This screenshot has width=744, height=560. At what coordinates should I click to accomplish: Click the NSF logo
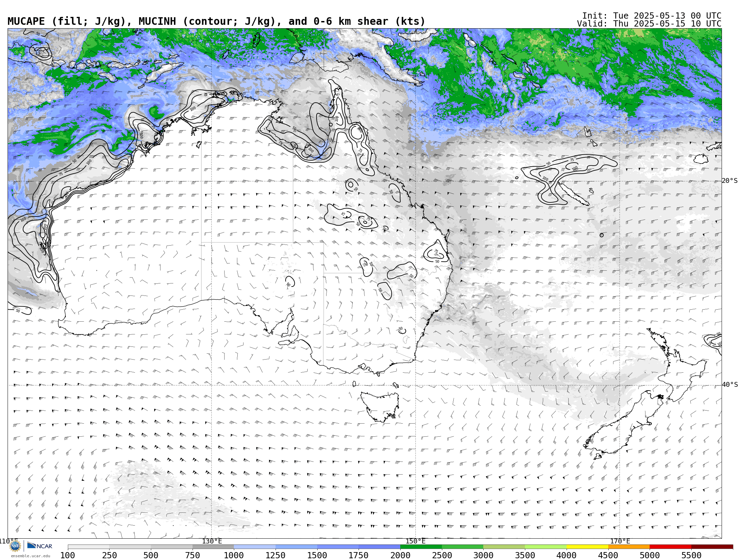15,546
